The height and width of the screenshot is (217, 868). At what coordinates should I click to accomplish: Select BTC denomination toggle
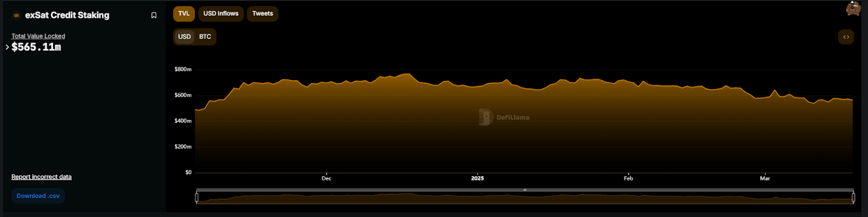(x=205, y=37)
